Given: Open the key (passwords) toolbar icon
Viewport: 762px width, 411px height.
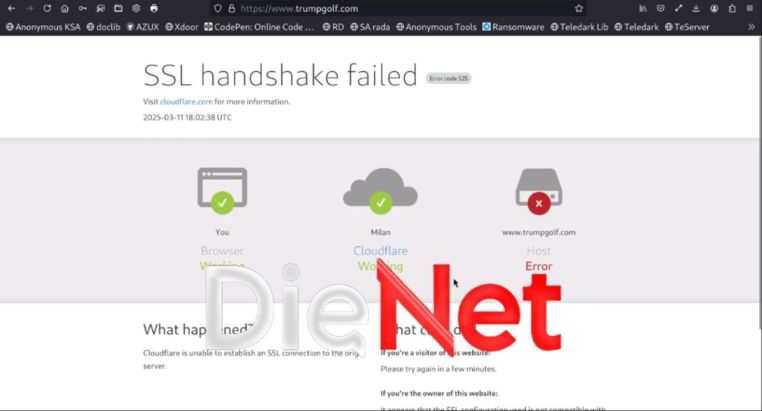Looking at the screenshot, I should (83, 8).
